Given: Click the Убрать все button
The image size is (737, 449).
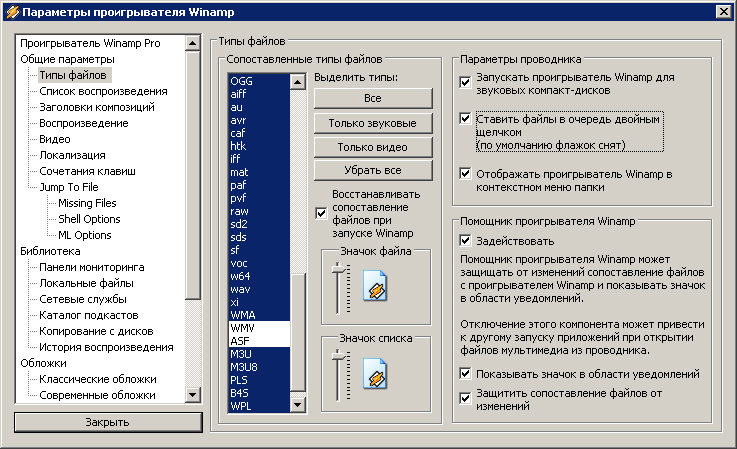Looking at the screenshot, I should pyautogui.click(x=372, y=170).
